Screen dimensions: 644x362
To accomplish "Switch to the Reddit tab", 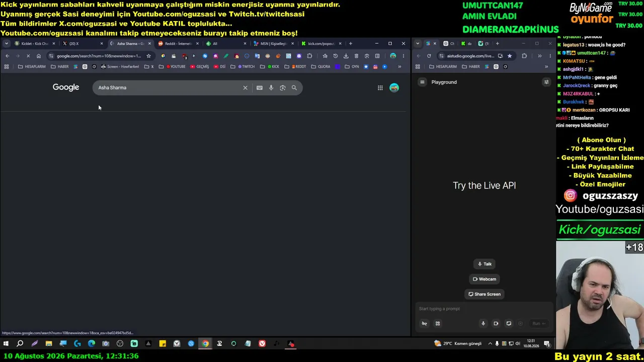I will click(178, 43).
